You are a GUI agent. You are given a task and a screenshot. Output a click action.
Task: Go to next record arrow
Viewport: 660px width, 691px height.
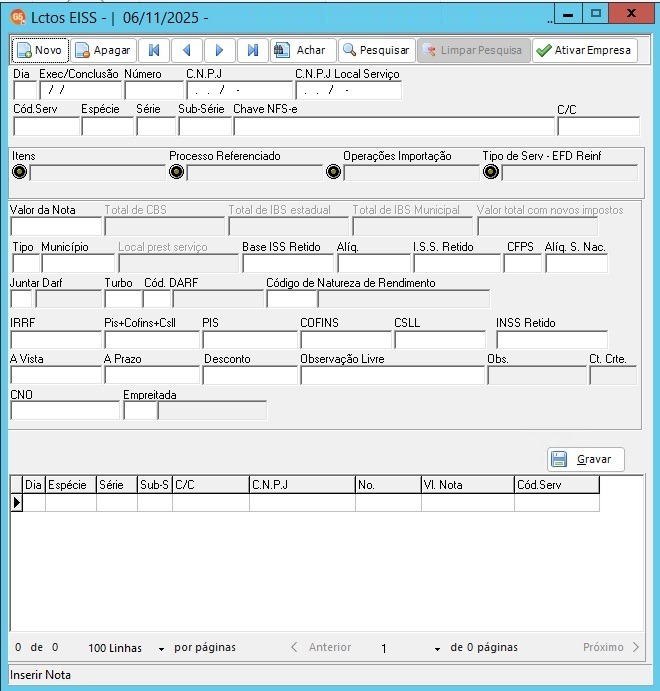tap(219, 50)
